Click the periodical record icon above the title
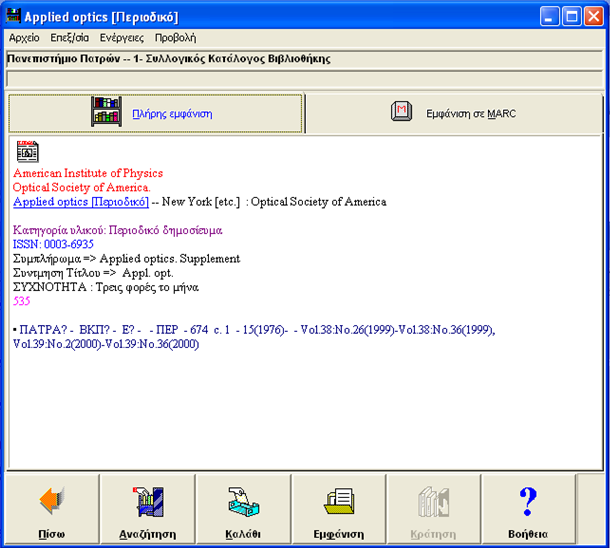Viewport: 610px width, 548px height. 27,151
